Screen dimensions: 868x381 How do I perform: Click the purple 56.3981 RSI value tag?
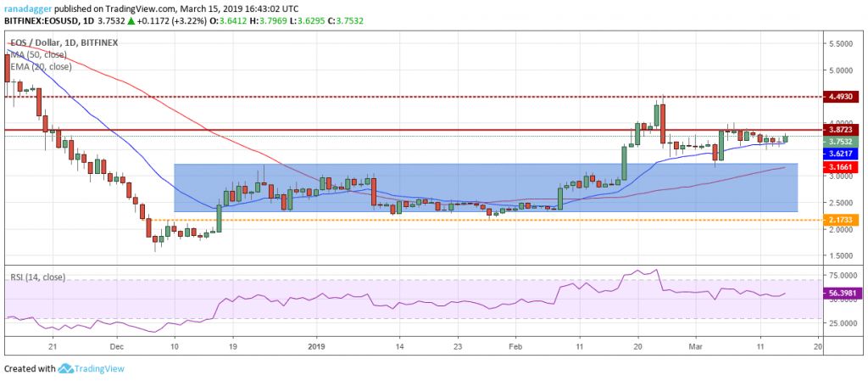pyautogui.click(x=842, y=294)
